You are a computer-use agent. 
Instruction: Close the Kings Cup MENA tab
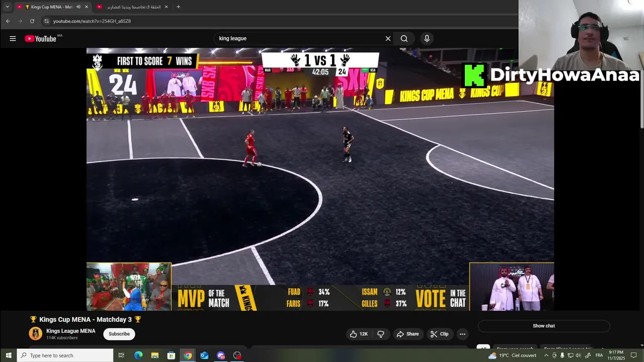coord(87,7)
